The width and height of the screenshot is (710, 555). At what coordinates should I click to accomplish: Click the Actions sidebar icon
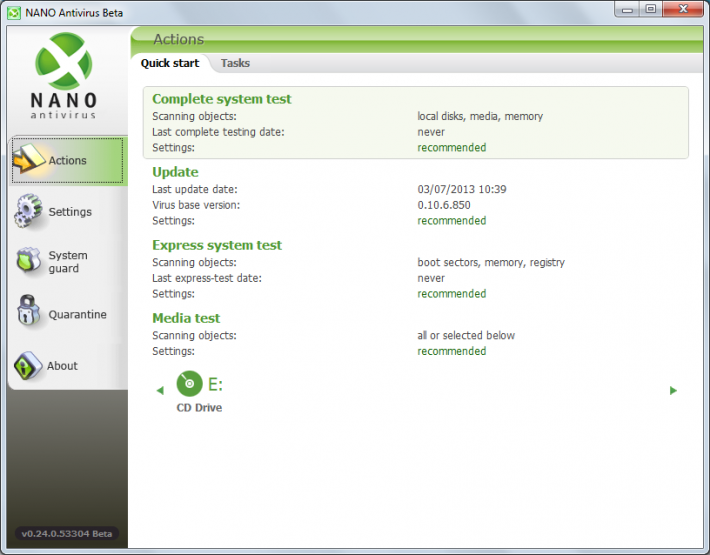tap(29, 159)
